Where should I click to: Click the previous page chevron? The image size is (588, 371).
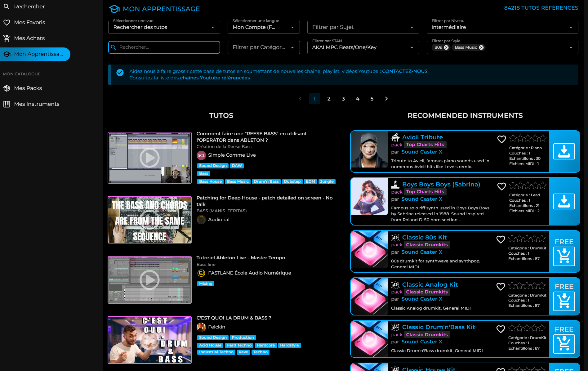tap(300, 99)
